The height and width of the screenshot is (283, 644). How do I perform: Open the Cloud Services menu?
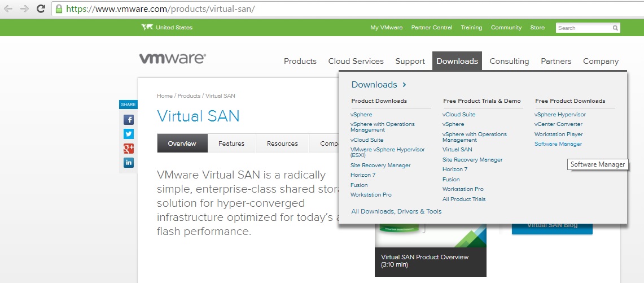click(356, 62)
